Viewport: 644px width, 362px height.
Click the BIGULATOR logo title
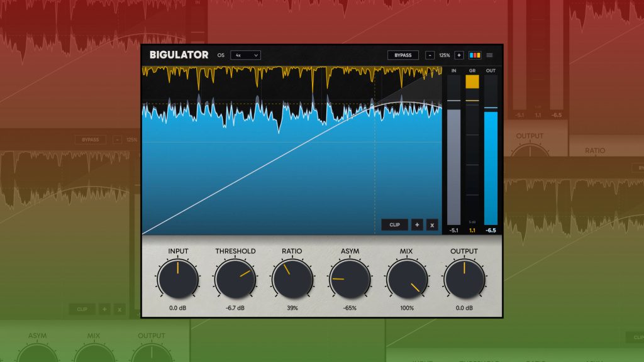click(x=179, y=55)
